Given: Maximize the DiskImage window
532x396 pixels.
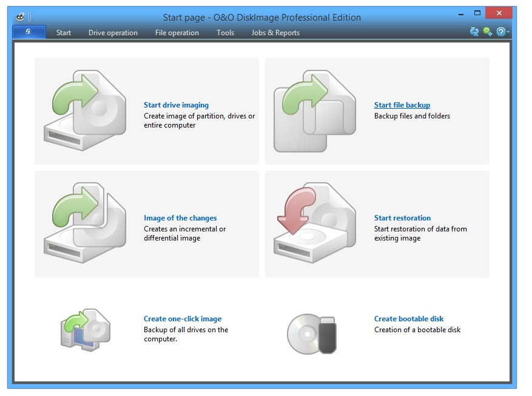Looking at the screenshot, I should 477,13.
